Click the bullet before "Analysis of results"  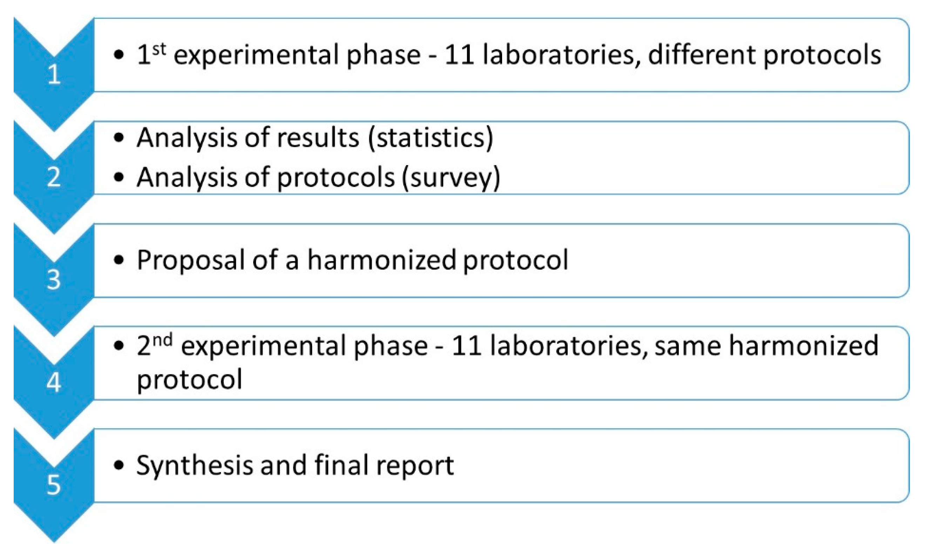(119, 138)
